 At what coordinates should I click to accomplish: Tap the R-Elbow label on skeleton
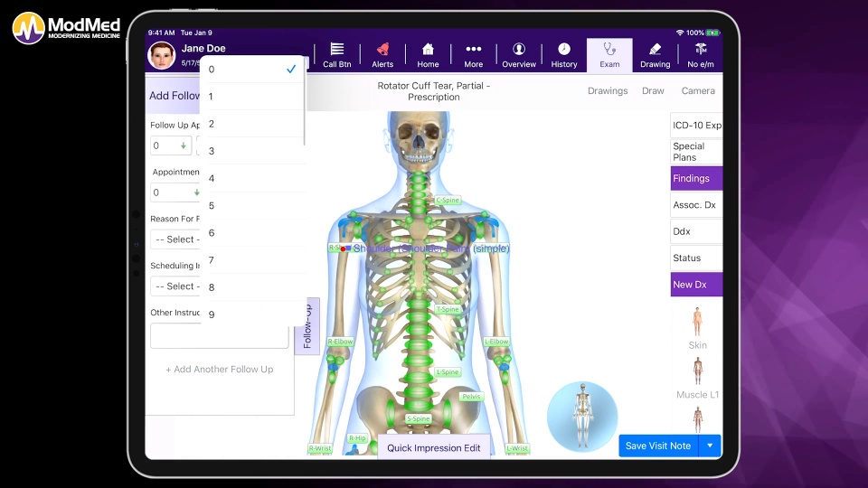point(340,342)
